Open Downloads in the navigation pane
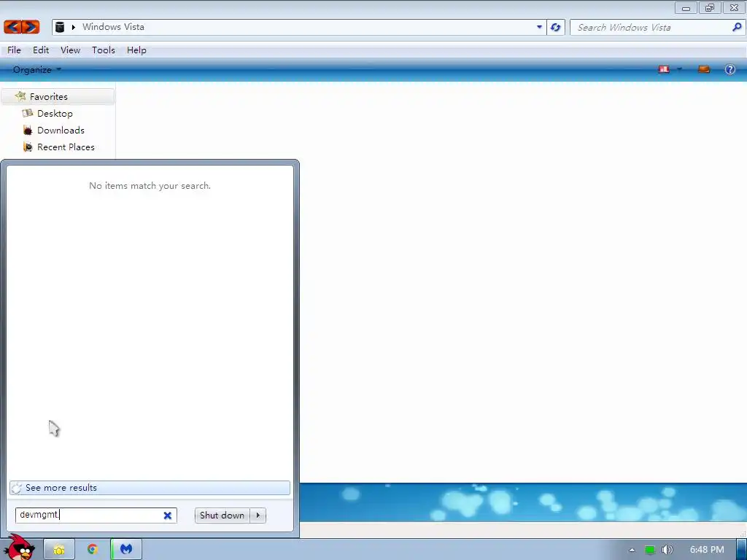Screen dimensions: 747x560 click(x=61, y=130)
